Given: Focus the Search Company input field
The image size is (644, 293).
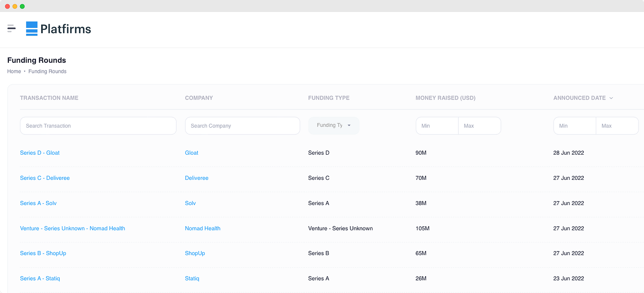Looking at the screenshot, I should point(242,126).
